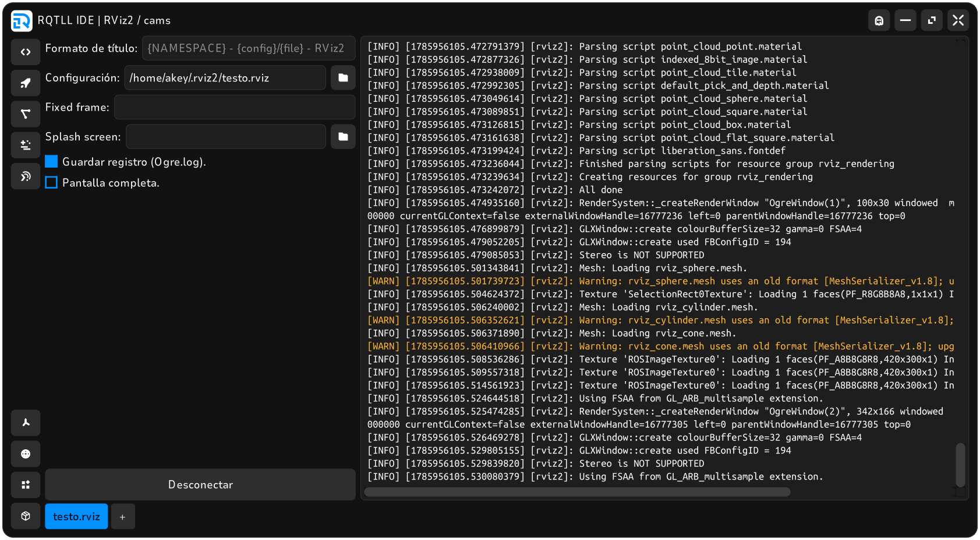Click the Splash screen input field
This screenshot has height=540, width=980.
[226, 137]
